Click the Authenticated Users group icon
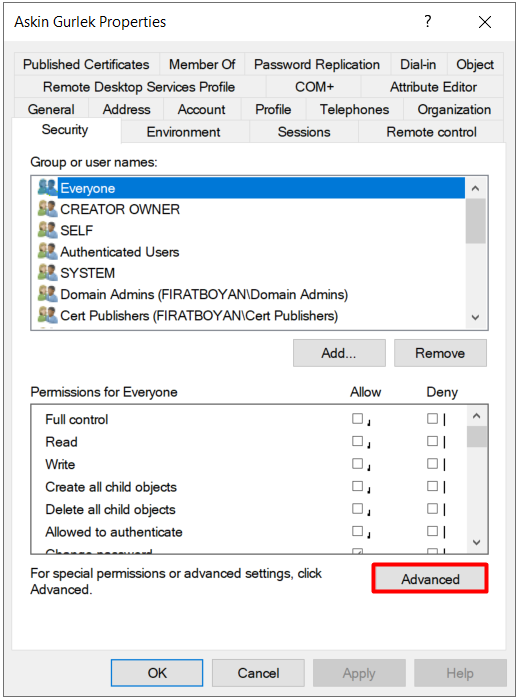This screenshot has height=700, width=519. pos(47,251)
